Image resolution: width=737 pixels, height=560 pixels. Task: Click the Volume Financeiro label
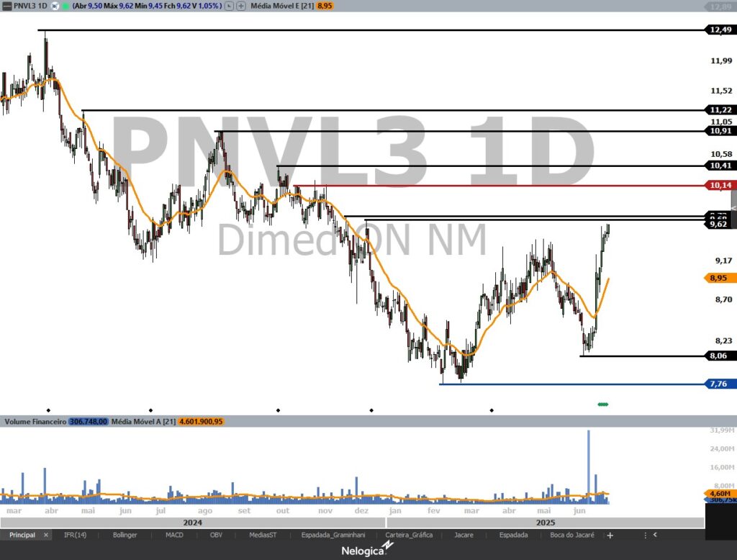pos(35,422)
